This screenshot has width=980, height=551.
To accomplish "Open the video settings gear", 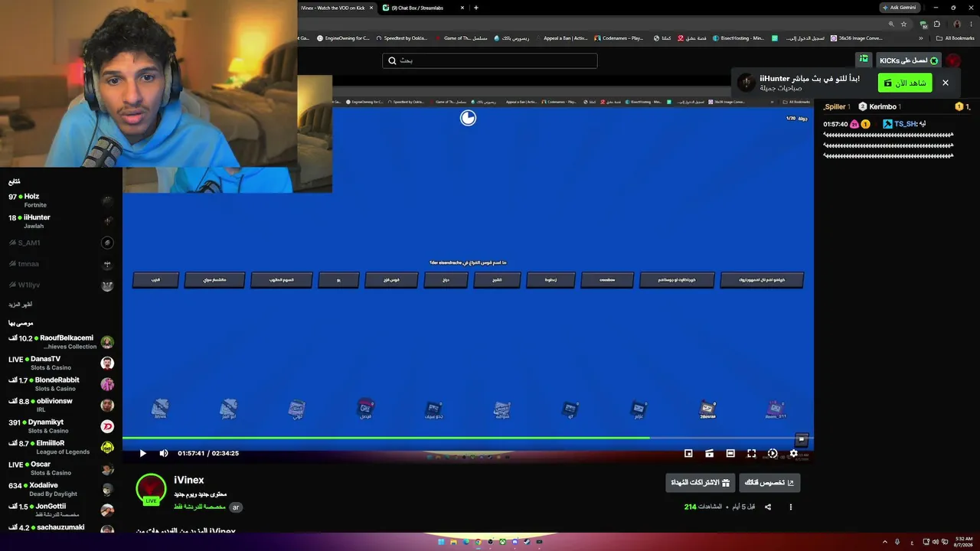I will point(793,453).
